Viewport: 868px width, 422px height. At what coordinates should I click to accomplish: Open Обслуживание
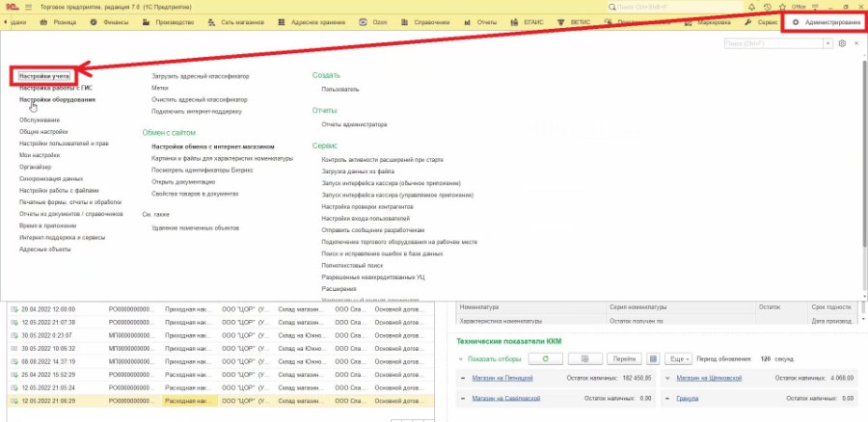click(x=40, y=120)
